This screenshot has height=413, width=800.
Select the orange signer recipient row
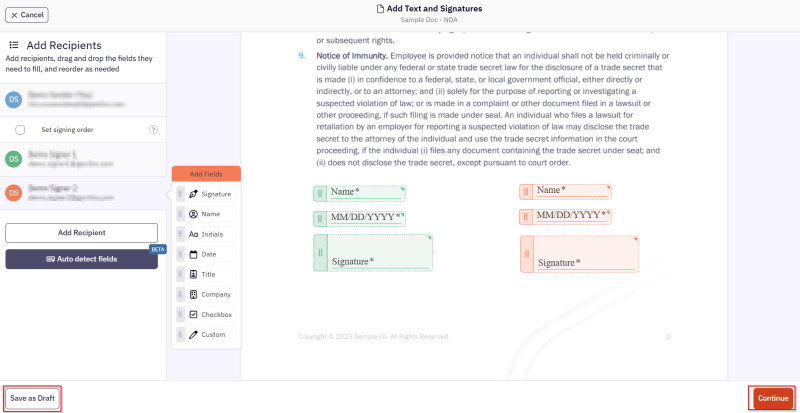point(81,193)
